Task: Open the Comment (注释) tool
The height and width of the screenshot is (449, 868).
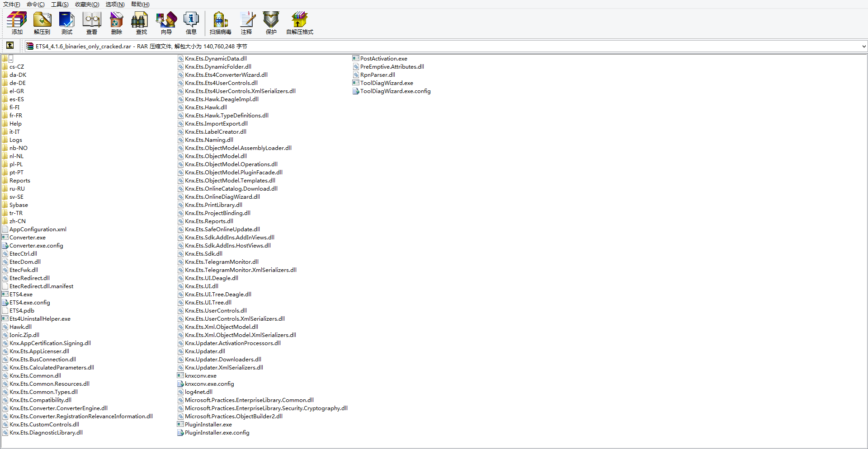Action: tap(246, 23)
